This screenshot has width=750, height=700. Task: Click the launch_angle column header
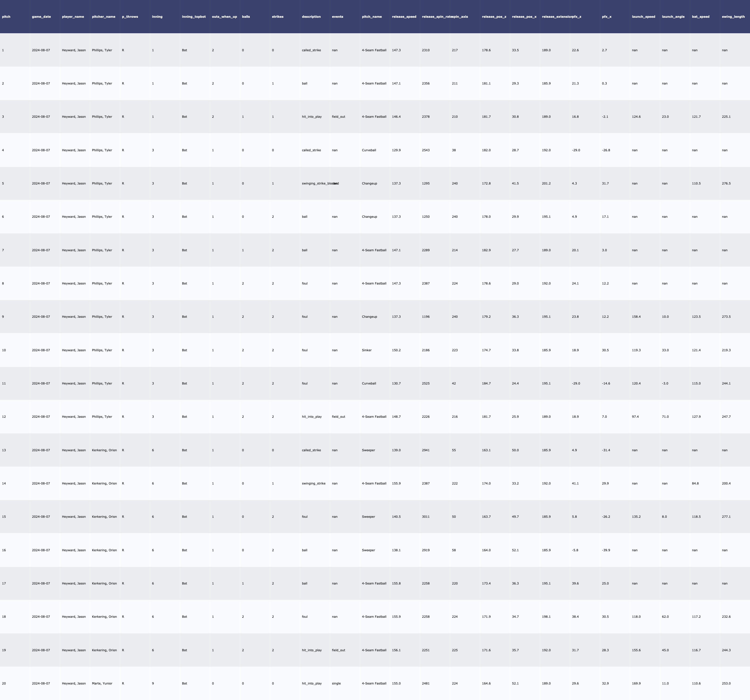click(x=673, y=16)
